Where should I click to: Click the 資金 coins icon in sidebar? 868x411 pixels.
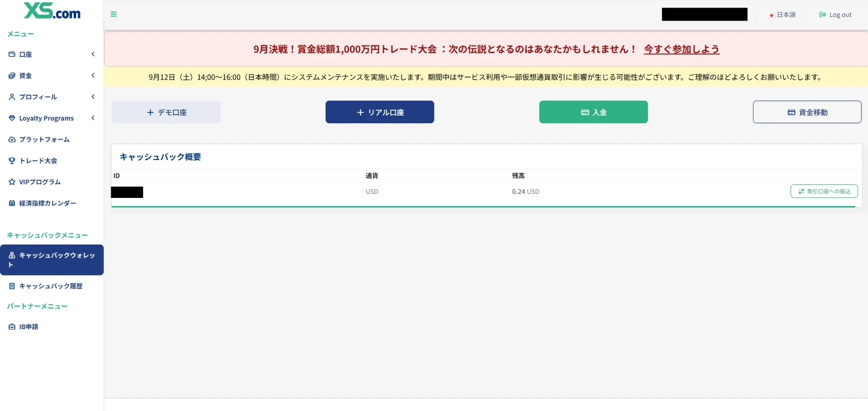point(12,75)
